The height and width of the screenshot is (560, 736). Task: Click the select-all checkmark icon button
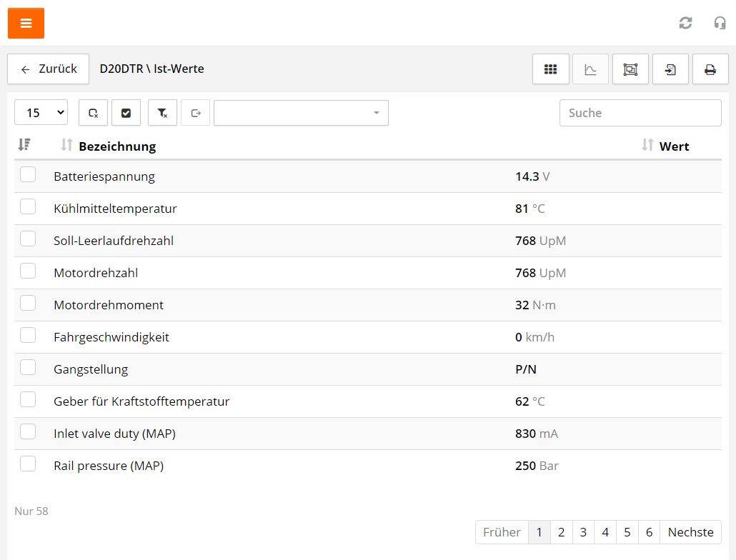(x=126, y=113)
